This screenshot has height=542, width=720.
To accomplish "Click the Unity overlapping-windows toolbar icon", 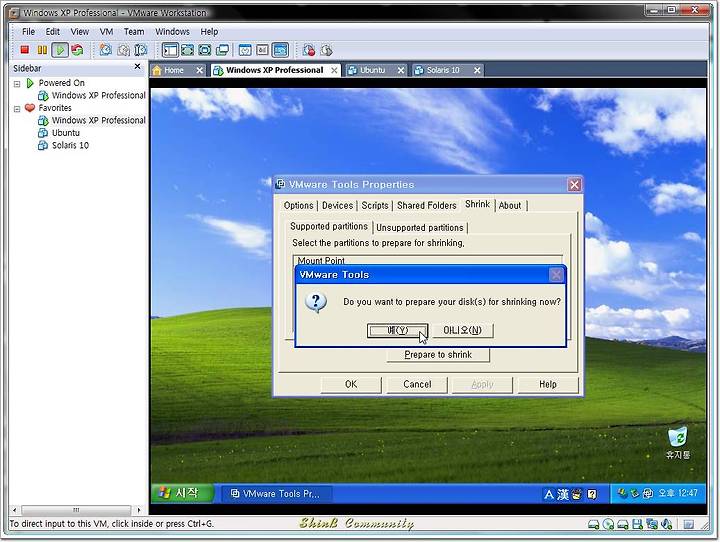I will [x=222, y=50].
